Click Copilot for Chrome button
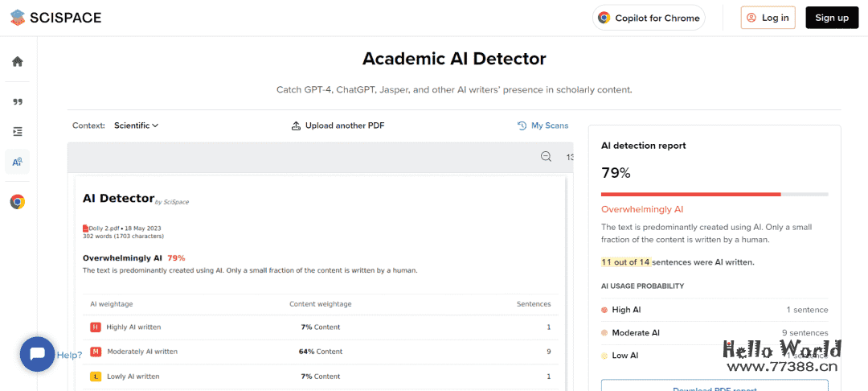Screen dimensions: 868x391 [649, 18]
